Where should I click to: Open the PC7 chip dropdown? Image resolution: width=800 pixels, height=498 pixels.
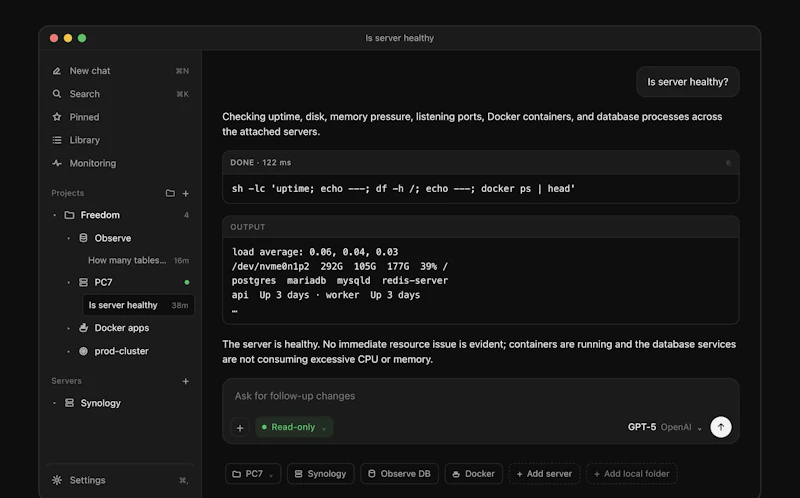pos(253,474)
